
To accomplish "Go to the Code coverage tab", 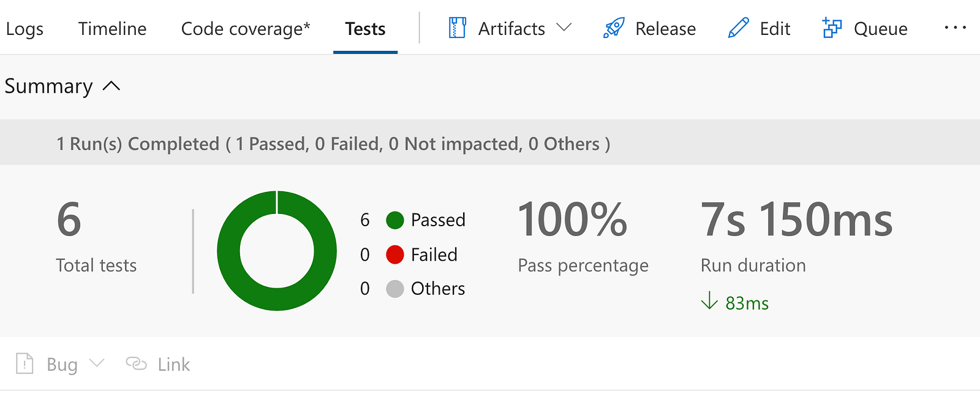I will 246,29.
